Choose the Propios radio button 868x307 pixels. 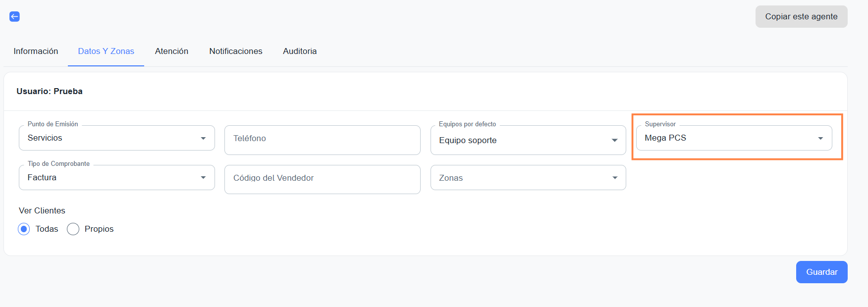(x=73, y=229)
